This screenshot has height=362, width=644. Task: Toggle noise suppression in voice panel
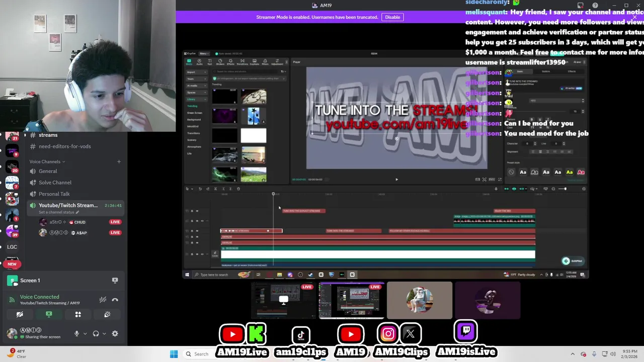click(103, 300)
